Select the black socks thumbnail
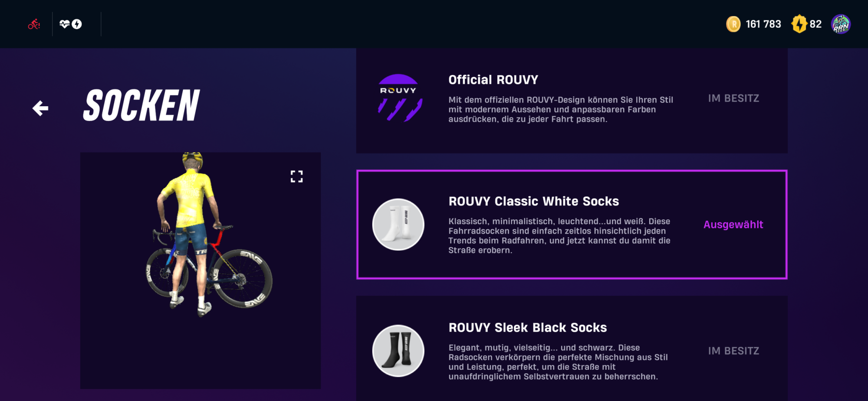 tap(398, 351)
